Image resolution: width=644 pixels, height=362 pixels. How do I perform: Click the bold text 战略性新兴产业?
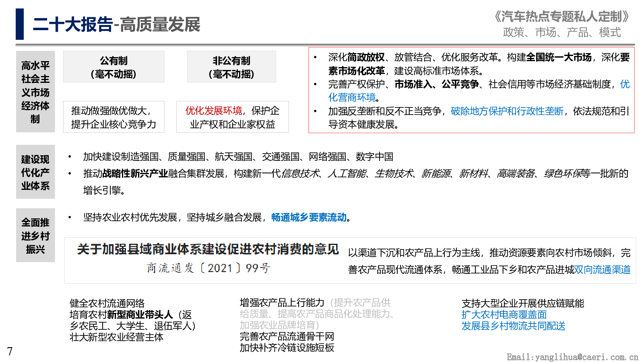point(135,173)
